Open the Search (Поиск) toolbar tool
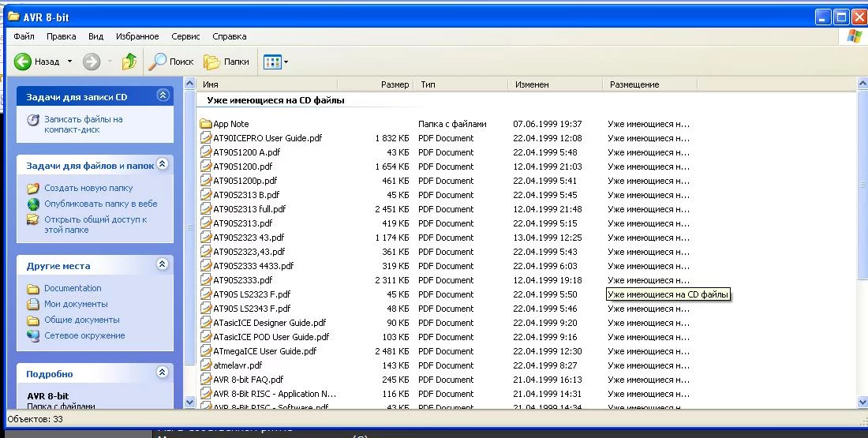Viewport: 868px width, 438px height. click(172, 62)
